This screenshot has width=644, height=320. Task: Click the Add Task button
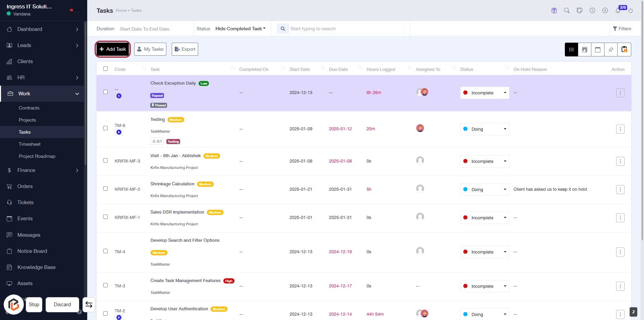pos(113,49)
